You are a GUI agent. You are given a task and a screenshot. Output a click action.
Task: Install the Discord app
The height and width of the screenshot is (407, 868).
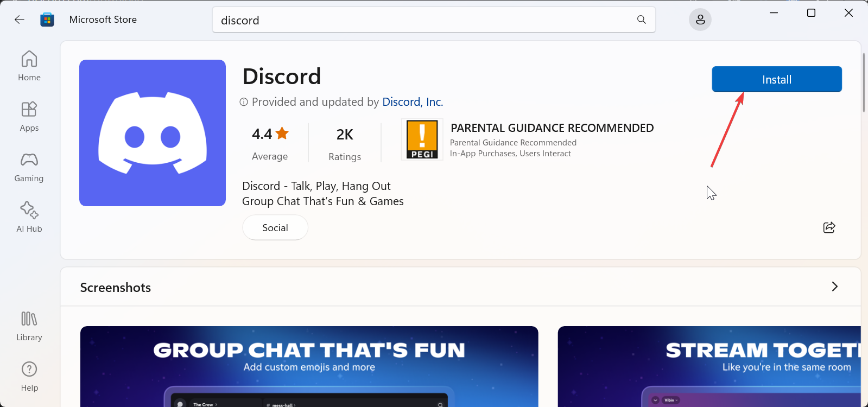click(777, 79)
